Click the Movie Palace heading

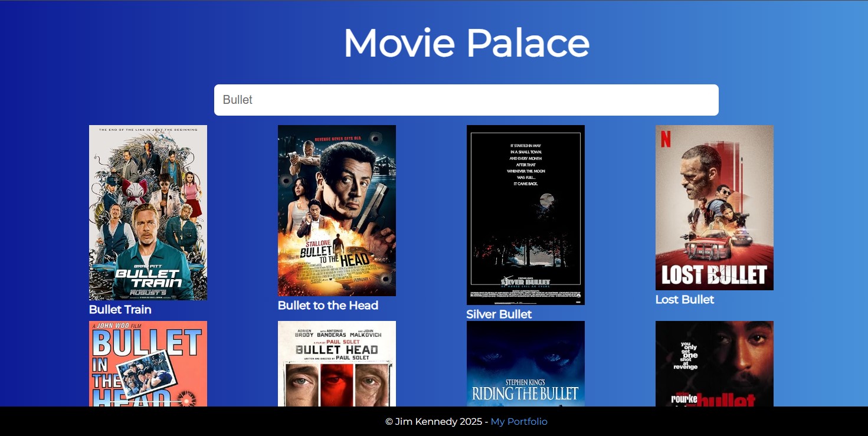coord(466,42)
